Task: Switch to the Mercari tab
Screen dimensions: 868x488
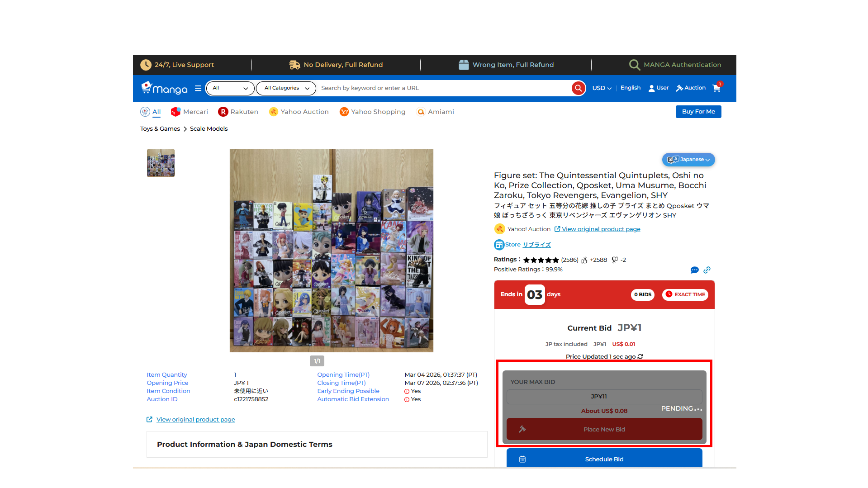Action: (x=190, y=112)
